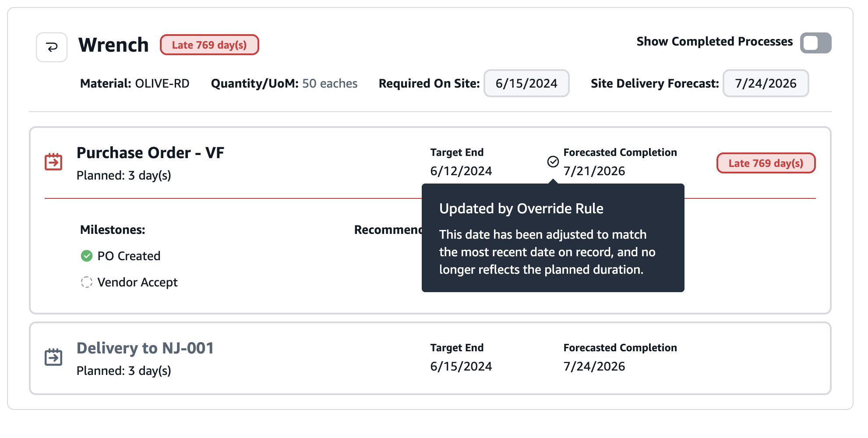Click the Late 769 days badge beside Wrench

coord(209,45)
